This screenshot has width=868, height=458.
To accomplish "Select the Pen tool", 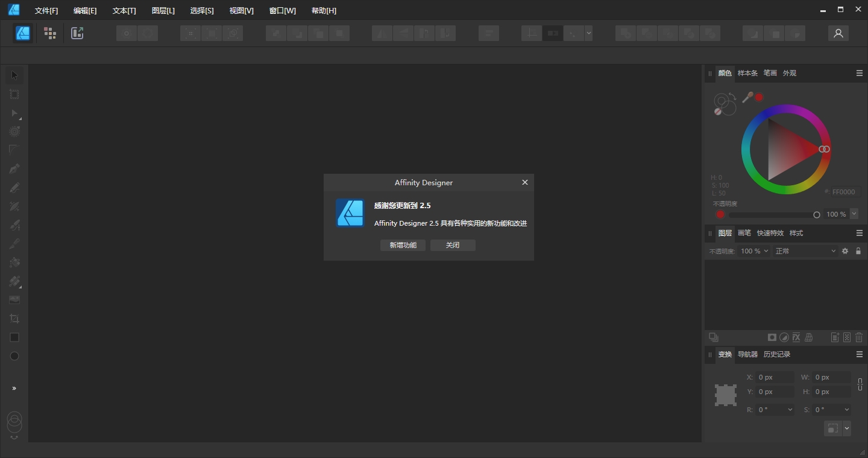I will [x=14, y=169].
